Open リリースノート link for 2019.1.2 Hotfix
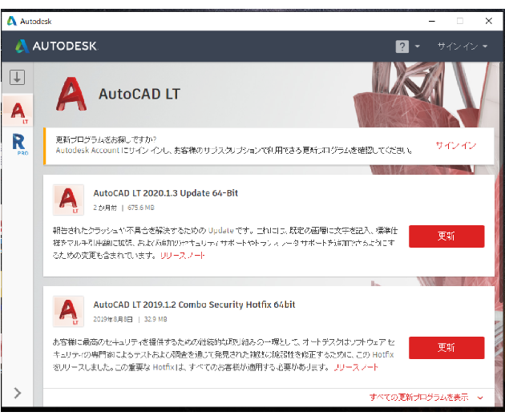Image resolution: width=505 pixels, height=420 pixels. (x=356, y=367)
